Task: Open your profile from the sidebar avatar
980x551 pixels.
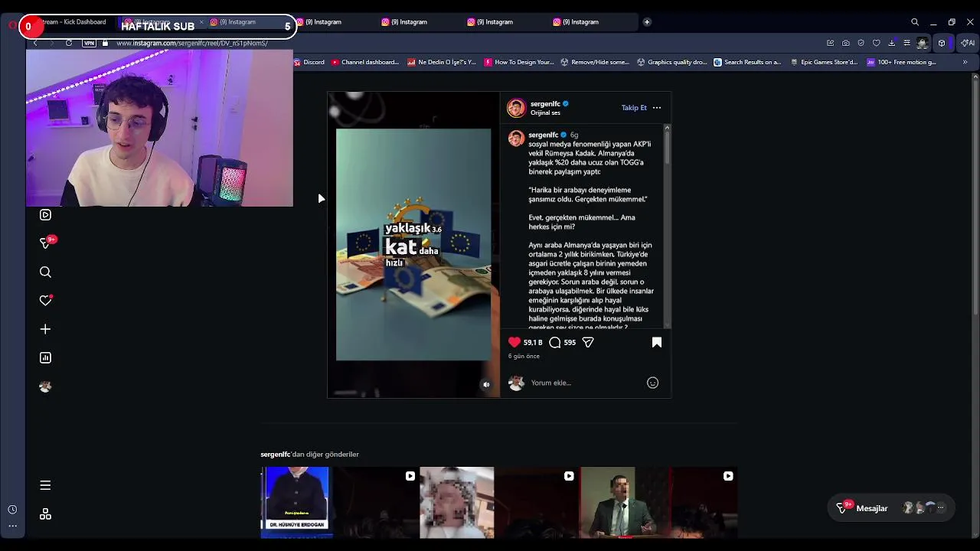Action: (45, 386)
